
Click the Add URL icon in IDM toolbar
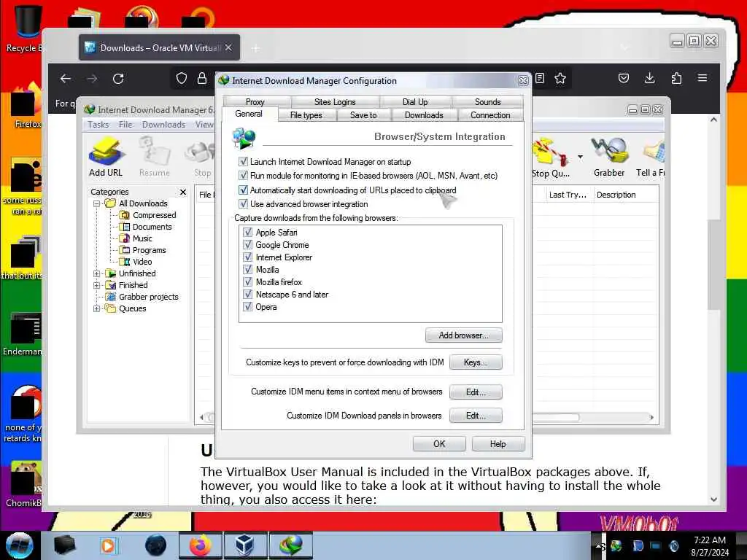106,157
